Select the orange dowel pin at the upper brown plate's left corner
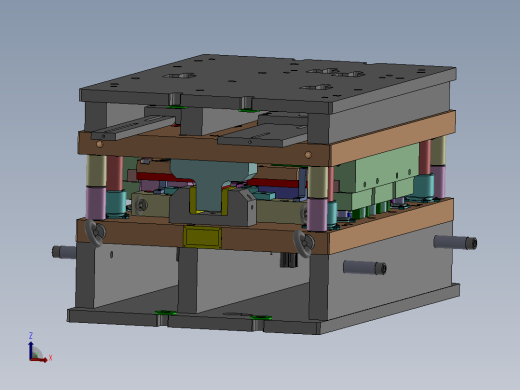This screenshot has height=390, width=520. click(99, 144)
